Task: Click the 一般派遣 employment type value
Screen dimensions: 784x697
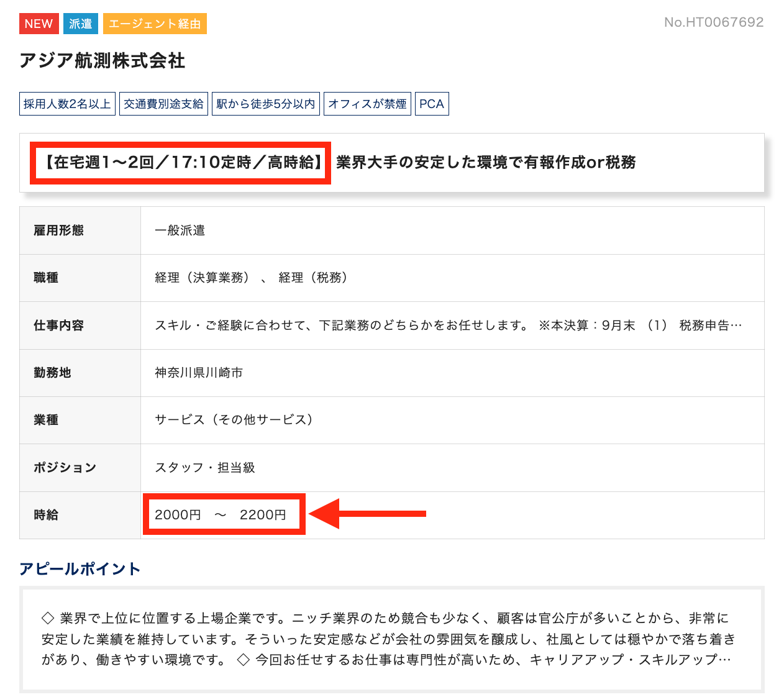Action: click(x=180, y=230)
